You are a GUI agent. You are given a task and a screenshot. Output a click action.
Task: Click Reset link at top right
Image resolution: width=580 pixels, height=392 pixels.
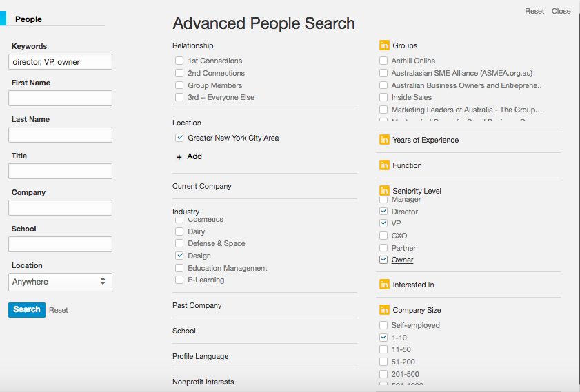pyautogui.click(x=534, y=11)
